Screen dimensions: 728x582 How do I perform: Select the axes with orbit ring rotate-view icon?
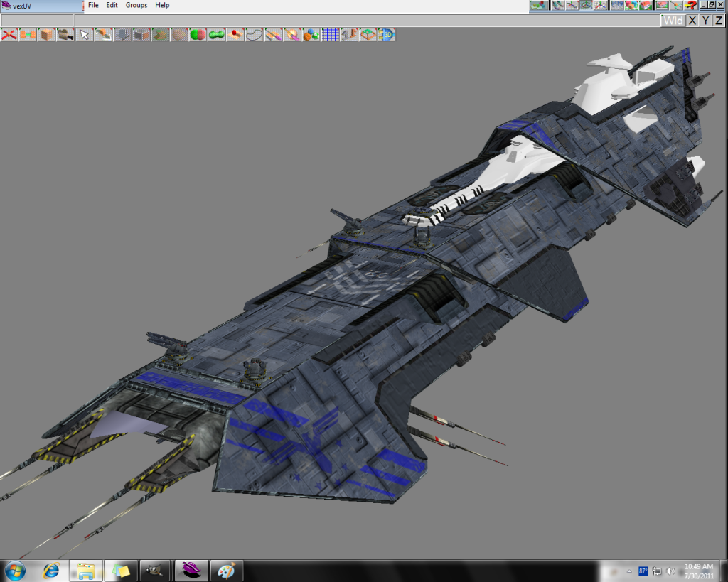pyautogui.click(x=587, y=5)
